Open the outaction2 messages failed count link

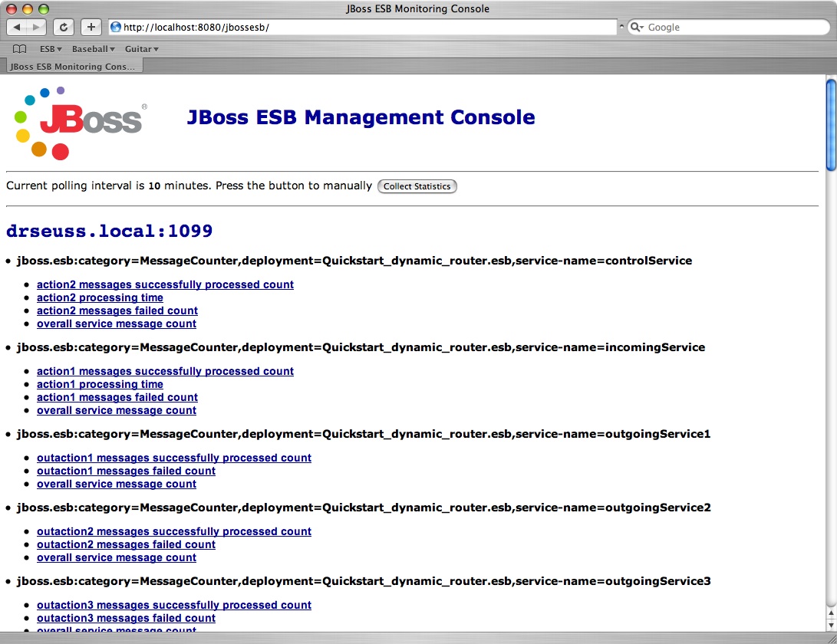[x=126, y=544]
